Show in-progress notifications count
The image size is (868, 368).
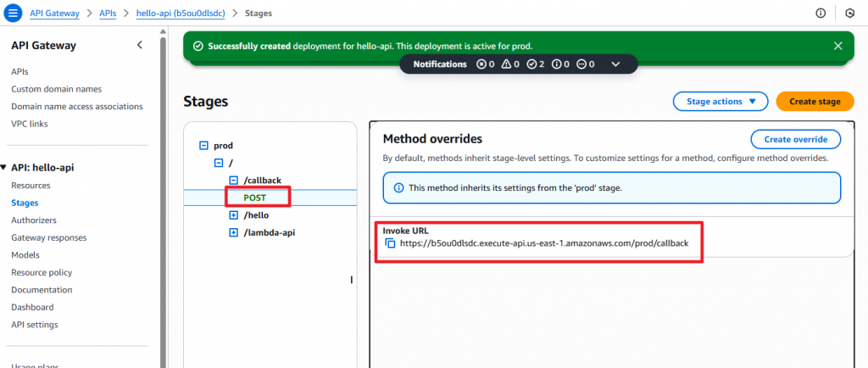[x=585, y=64]
